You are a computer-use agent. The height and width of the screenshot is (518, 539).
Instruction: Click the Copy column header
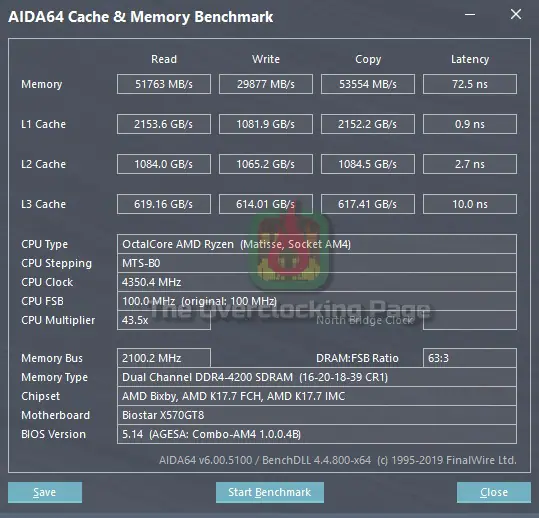click(368, 59)
